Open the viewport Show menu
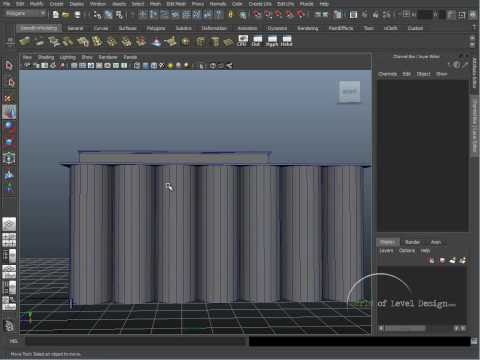 (87, 57)
